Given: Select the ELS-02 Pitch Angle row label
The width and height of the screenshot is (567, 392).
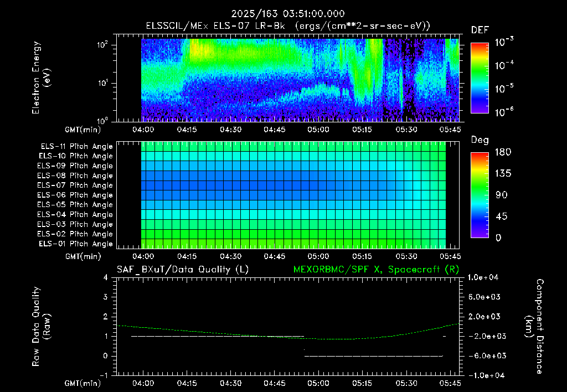Looking at the screenshot, I should pos(75,234).
